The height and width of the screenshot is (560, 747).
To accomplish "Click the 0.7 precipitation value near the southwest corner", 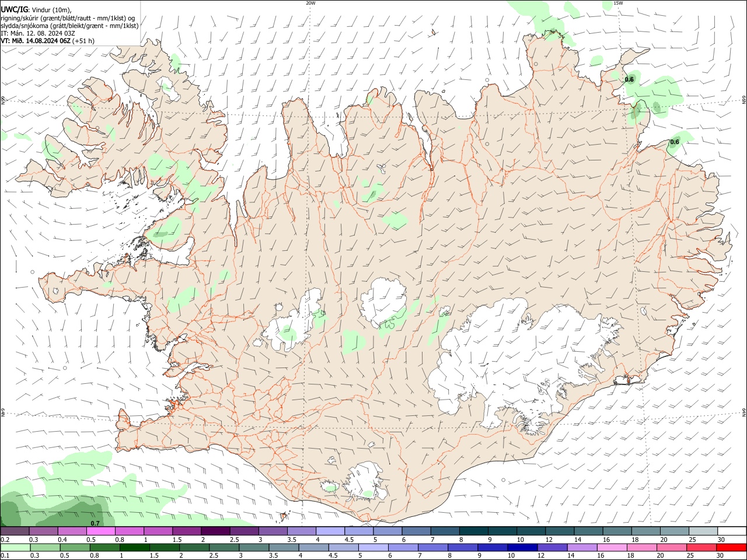I will 95,523.
